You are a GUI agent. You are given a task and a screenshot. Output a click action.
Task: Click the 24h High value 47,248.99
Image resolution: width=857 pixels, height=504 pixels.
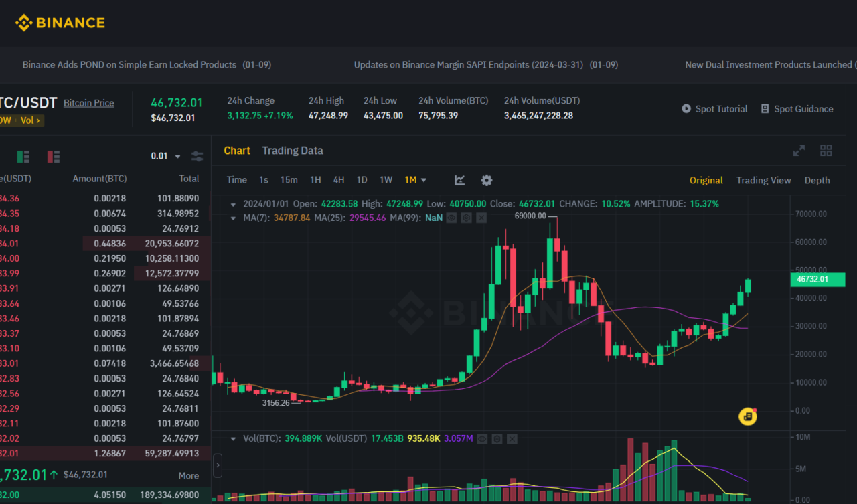point(328,116)
